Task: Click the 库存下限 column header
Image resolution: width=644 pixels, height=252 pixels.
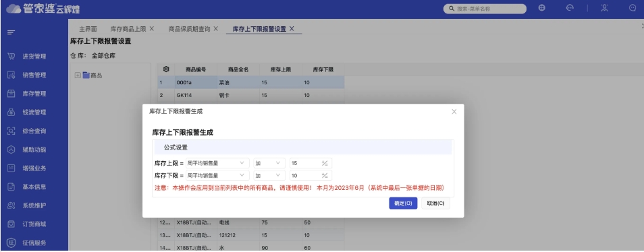Action: [x=323, y=69]
